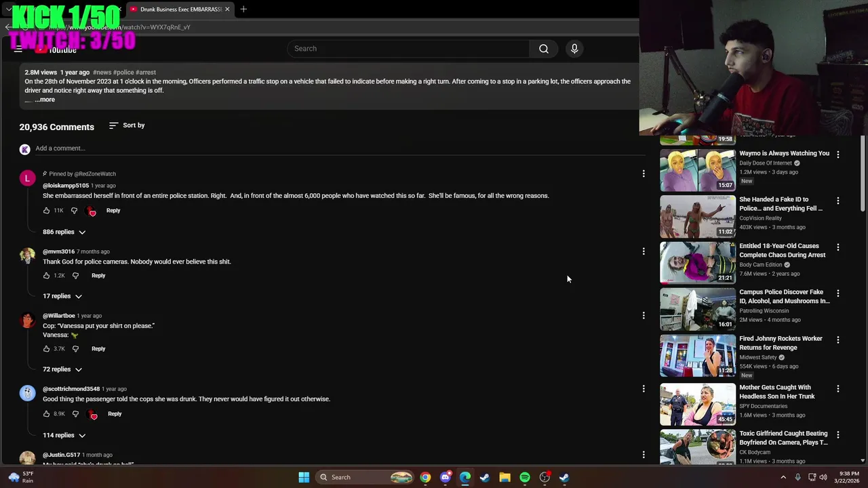Click the Windows taskbar Search box
Screen dimensions: 868x488
click(x=366, y=477)
